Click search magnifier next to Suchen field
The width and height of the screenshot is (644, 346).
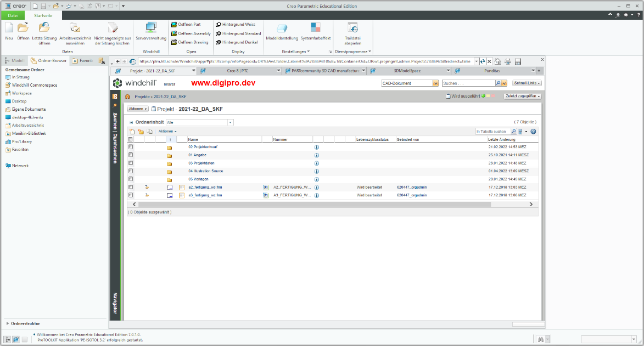(498, 83)
